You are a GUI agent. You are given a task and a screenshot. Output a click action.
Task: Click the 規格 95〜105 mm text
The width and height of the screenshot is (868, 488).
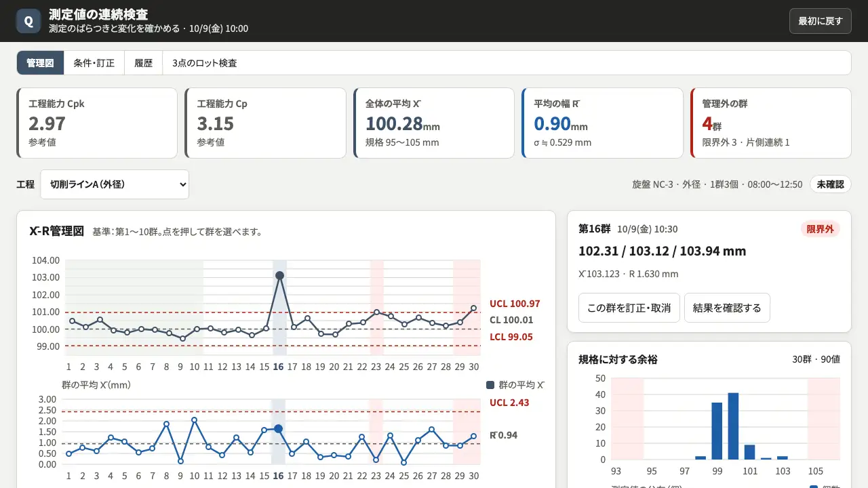(402, 142)
